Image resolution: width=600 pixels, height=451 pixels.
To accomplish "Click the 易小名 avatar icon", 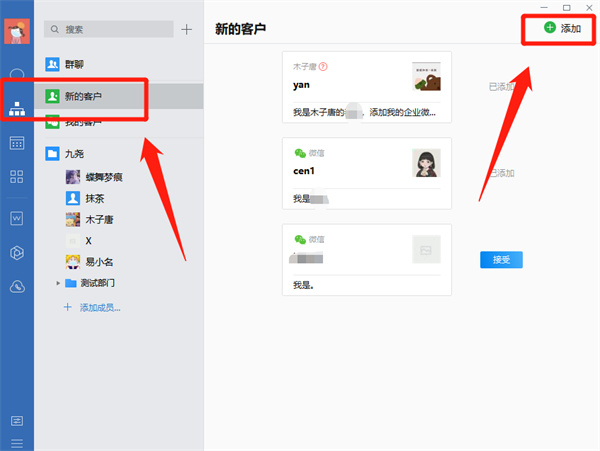I will tap(73, 262).
